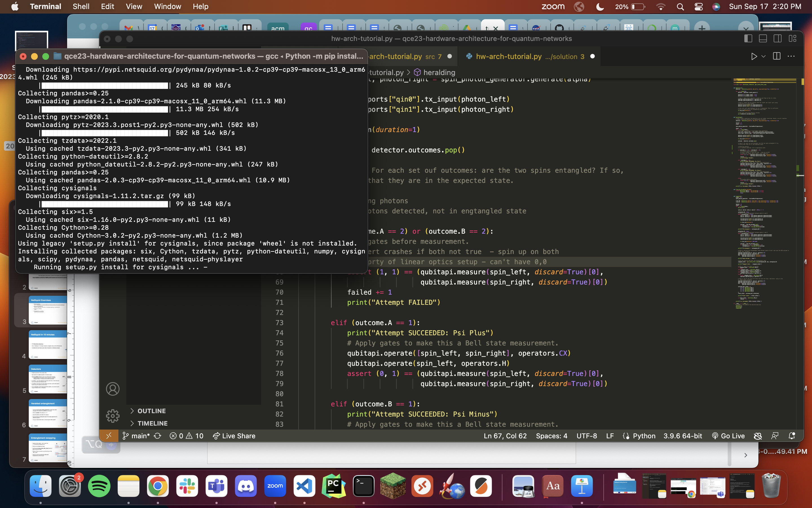Open Keynote from the Dock
812x508 pixels.
582,486
